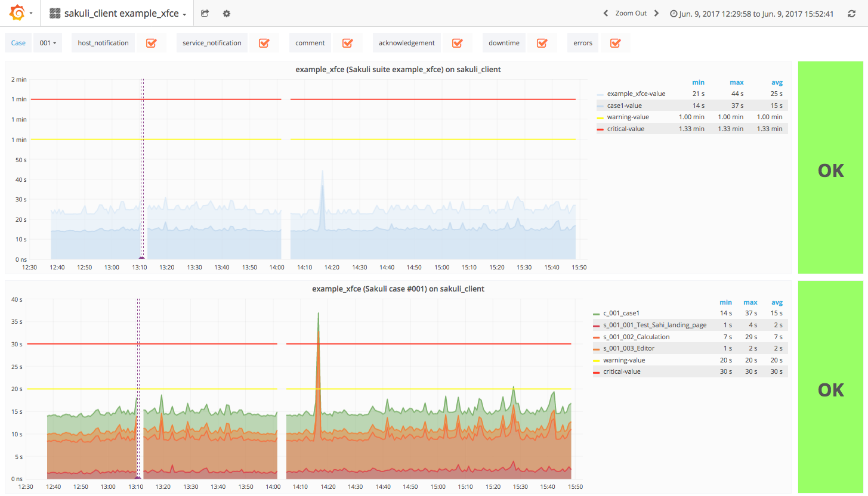The image size is (868, 496).
Task: Click the host_notification label
Action: 103,43
